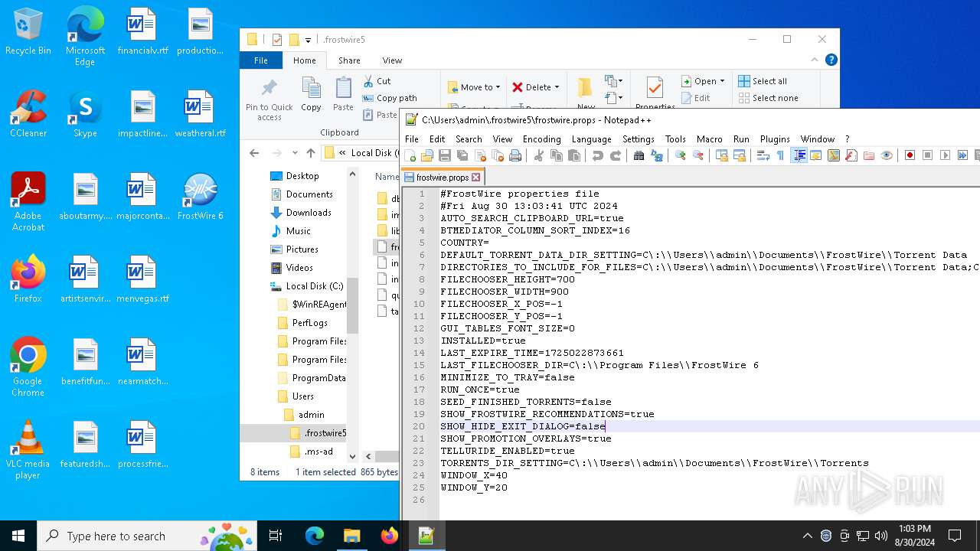Toggle Show All Characters pilcrow icon
Image resolution: width=980 pixels, height=551 pixels.
point(781,155)
